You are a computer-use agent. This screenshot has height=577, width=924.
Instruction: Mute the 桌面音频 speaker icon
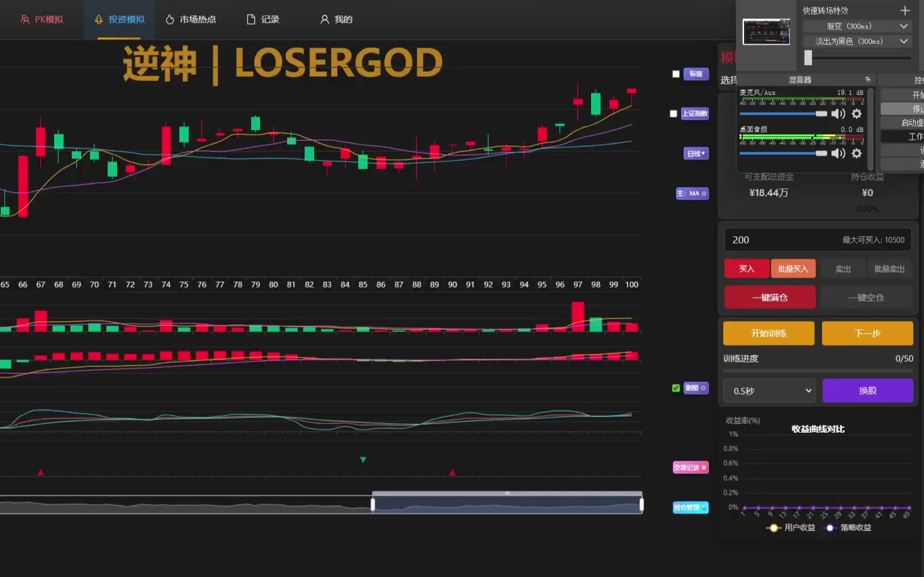pos(838,154)
